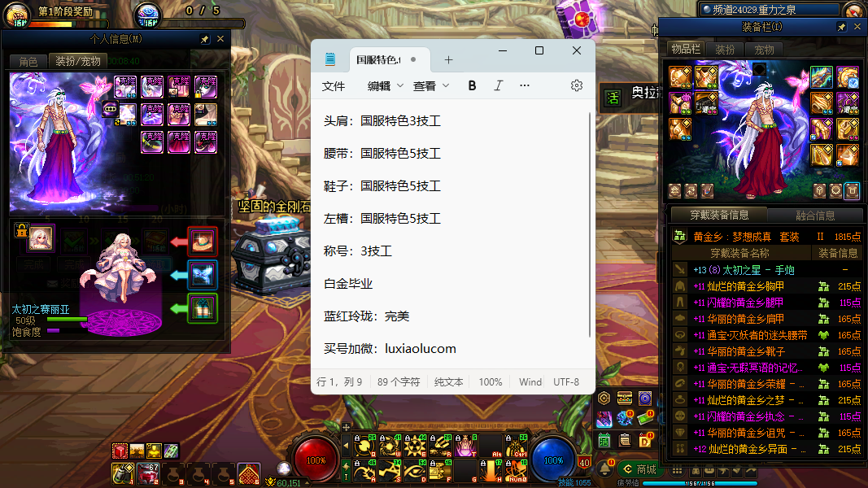Add a new Notepad tab
Image resolution: width=868 pixels, height=488 pixels.
coord(448,60)
